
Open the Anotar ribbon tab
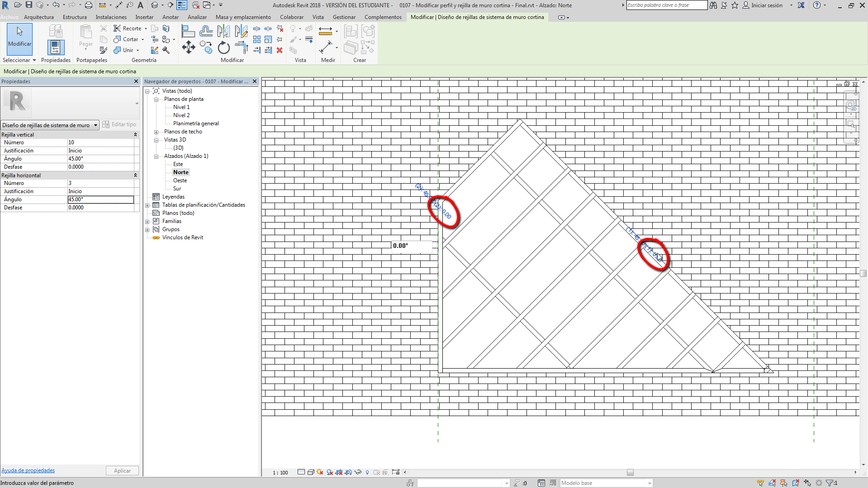click(171, 17)
